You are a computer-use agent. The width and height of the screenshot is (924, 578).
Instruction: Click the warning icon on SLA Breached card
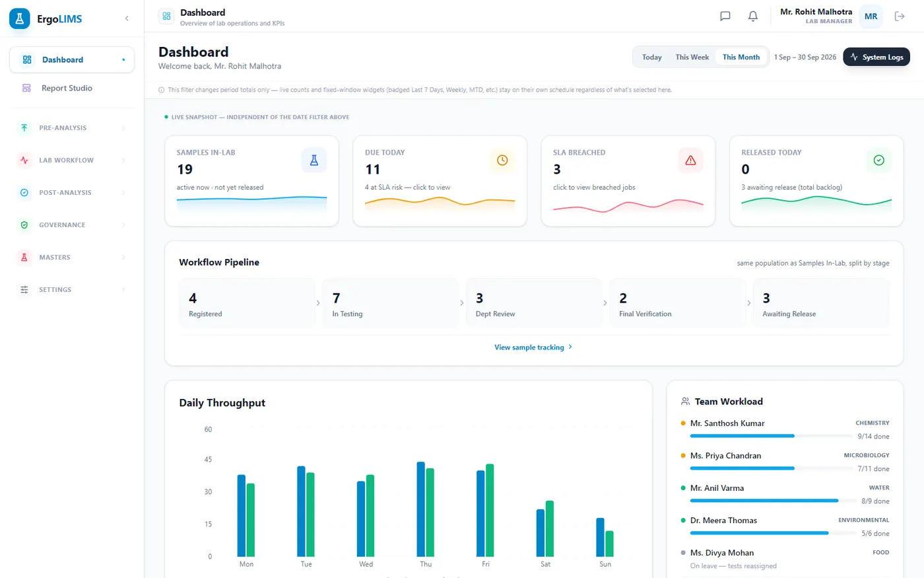pyautogui.click(x=690, y=161)
